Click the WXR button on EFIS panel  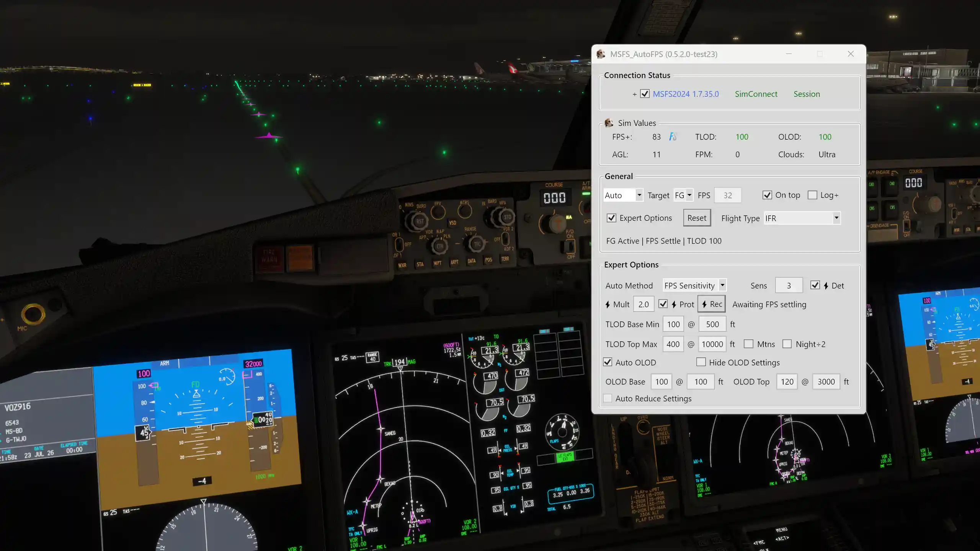(x=402, y=265)
